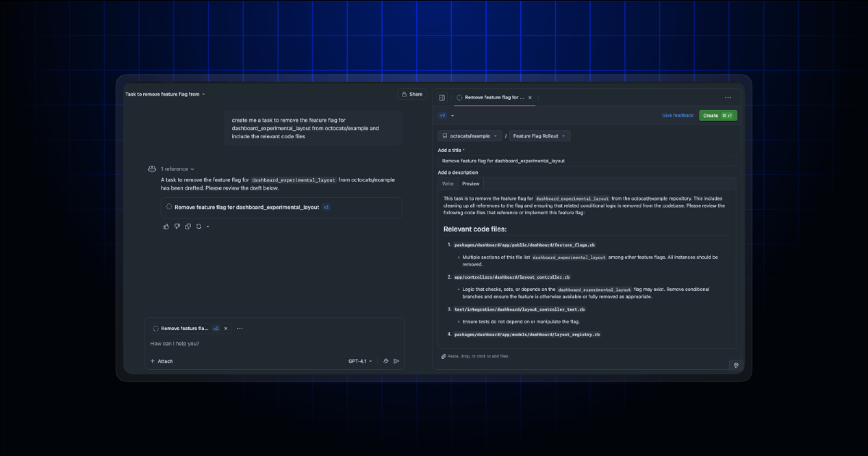Click the Add a title input field
Viewport: 868px width, 456px height.
(x=587, y=161)
